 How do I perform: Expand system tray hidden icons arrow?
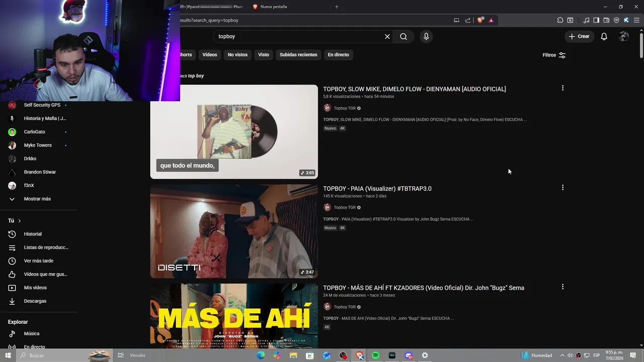coord(562,355)
